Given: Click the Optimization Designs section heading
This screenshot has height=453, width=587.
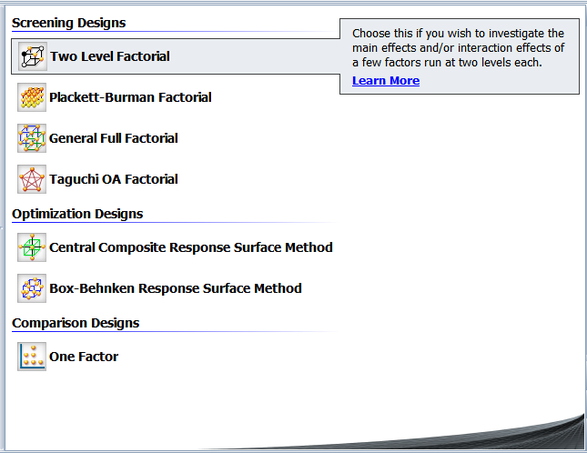Looking at the screenshot, I should 77,214.
